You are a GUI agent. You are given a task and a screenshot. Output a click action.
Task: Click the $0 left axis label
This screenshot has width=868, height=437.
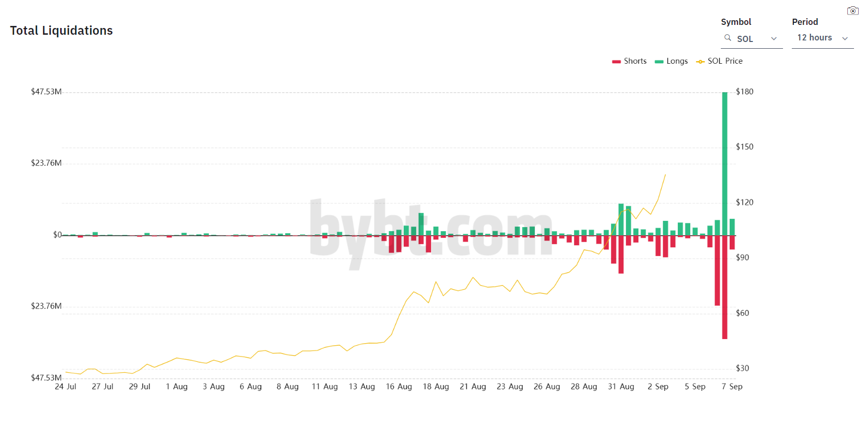58,235
